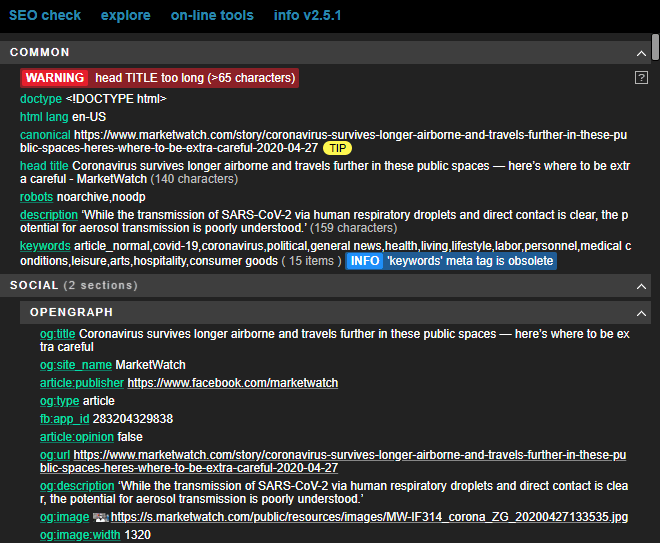
Task: Click the 1320 image width value
Action: pos(138,535)
